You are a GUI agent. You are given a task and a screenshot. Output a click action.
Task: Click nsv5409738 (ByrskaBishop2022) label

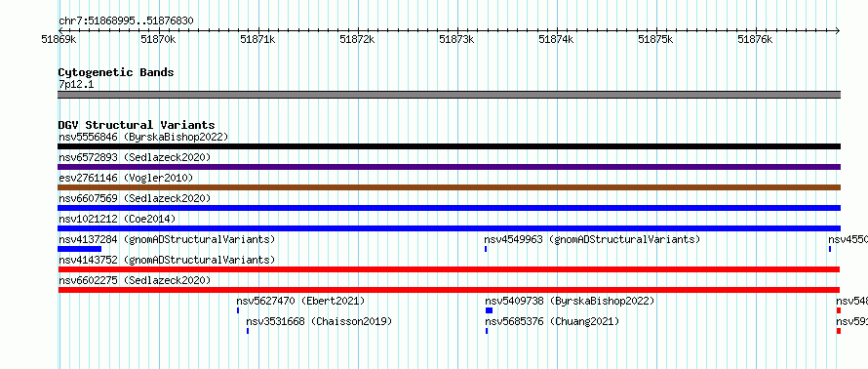pyautogui.click(x=570, y=301)
